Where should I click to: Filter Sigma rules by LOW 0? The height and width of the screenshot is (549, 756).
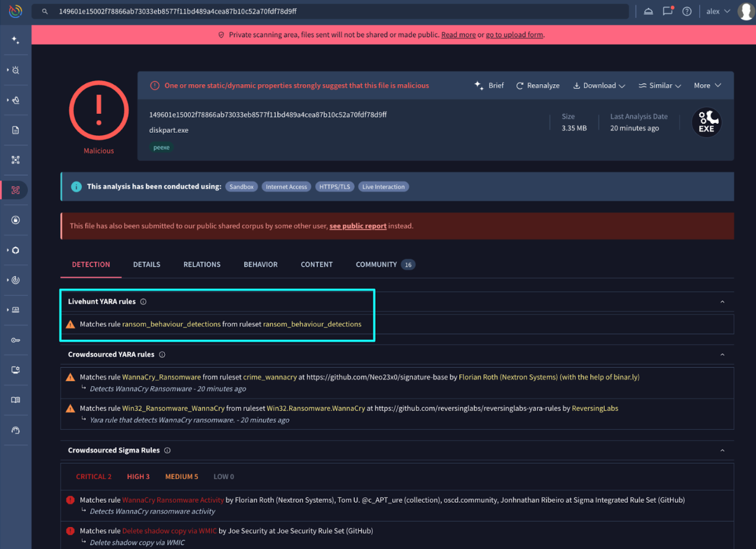pos(224,477)
